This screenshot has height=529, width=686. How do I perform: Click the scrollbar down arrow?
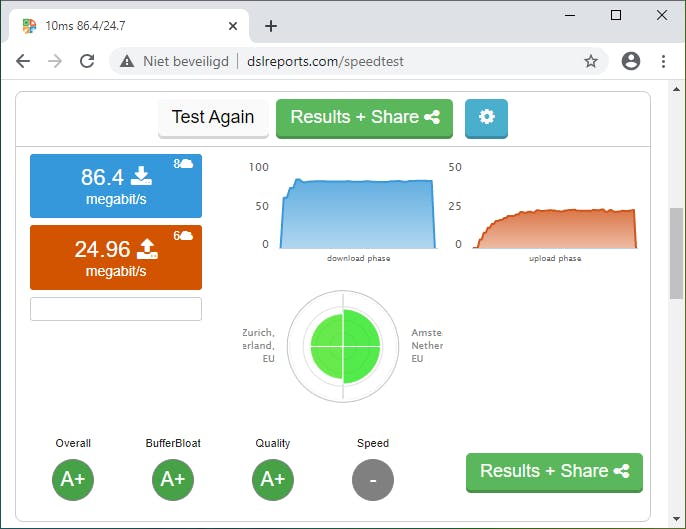(x=676, y=519)
